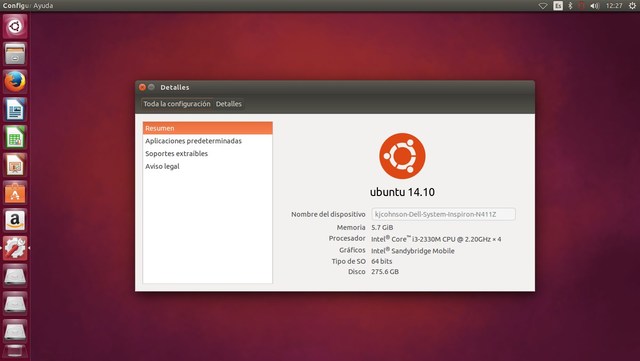Viewport: 640px width, 361px height.
Task: Click the disk value '275.6 GB'
Action: [x=385, y=272]
